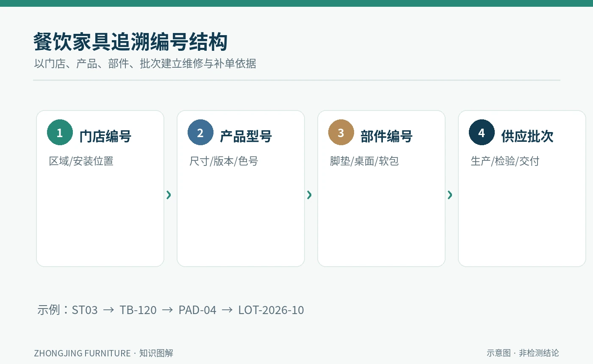Viewport: 593px width, 364px height.
Task: Click the subtitle 以门店、产品、部件、批次建立维修与补单依据
Action: 145,63
